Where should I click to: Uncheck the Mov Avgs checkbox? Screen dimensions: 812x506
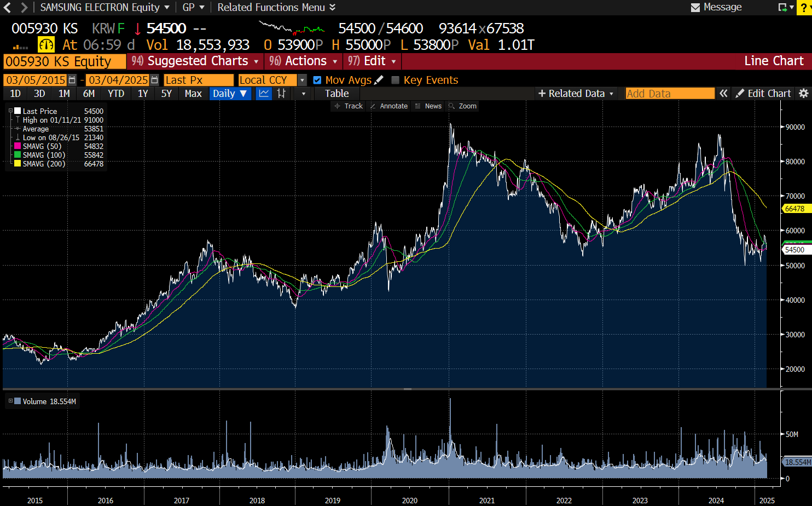click(x=317, y=80)
